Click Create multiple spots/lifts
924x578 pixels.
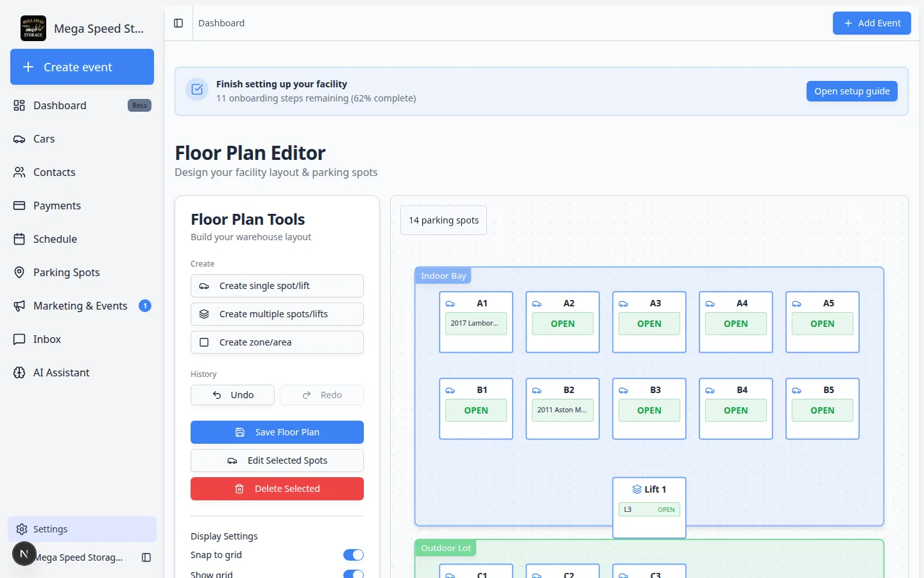point(277,314)
